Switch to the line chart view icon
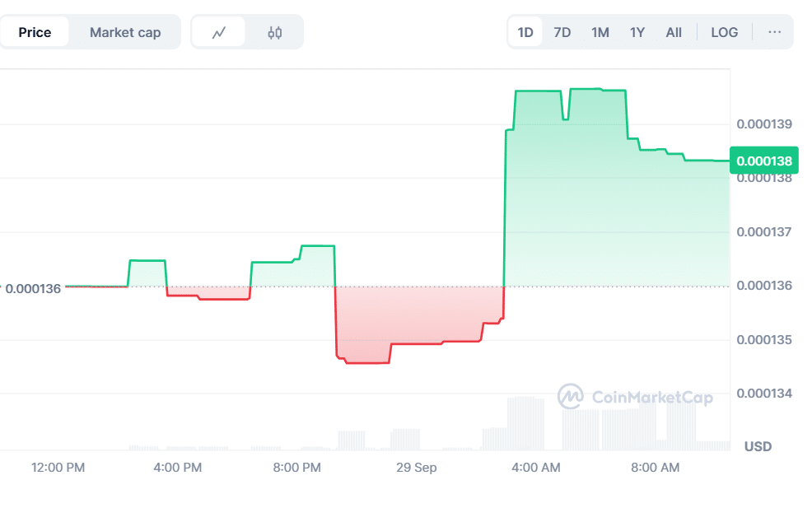812x508 pixels. [x=219, y=33]
